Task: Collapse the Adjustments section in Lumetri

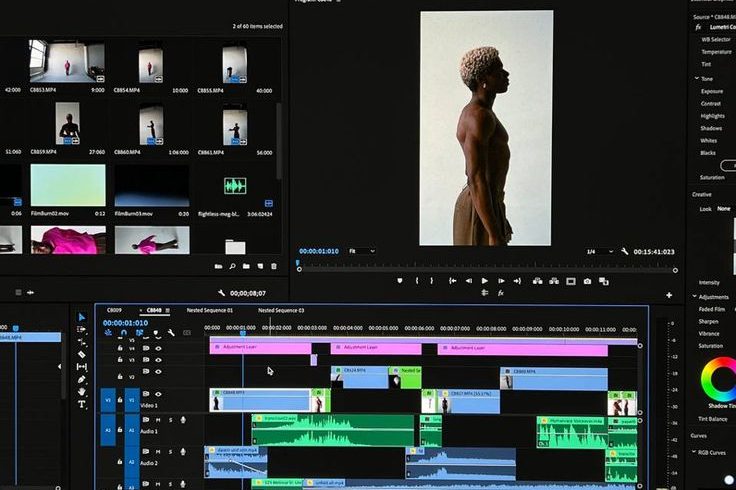Action: click(695, 297)
